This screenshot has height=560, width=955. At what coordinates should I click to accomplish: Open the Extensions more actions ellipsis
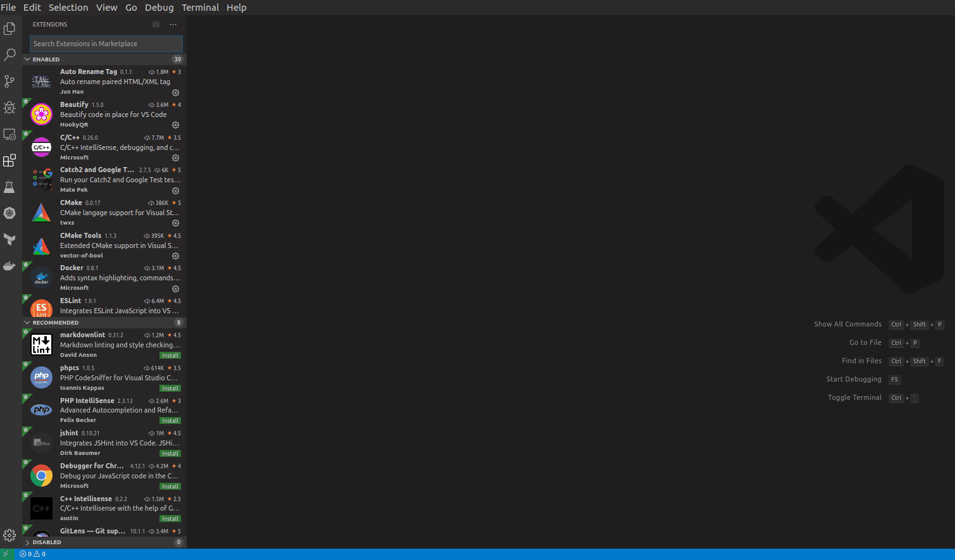point(173,25)
